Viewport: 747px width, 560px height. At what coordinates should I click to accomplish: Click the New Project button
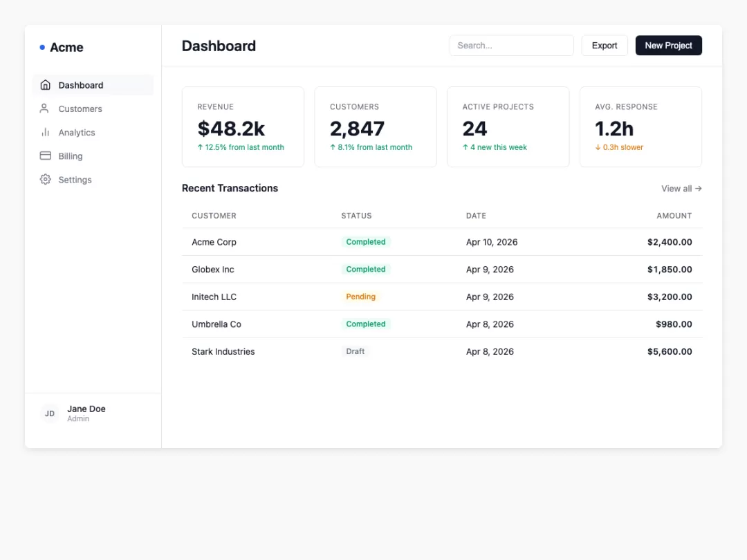pyautogui.click(x=668, y=45)
